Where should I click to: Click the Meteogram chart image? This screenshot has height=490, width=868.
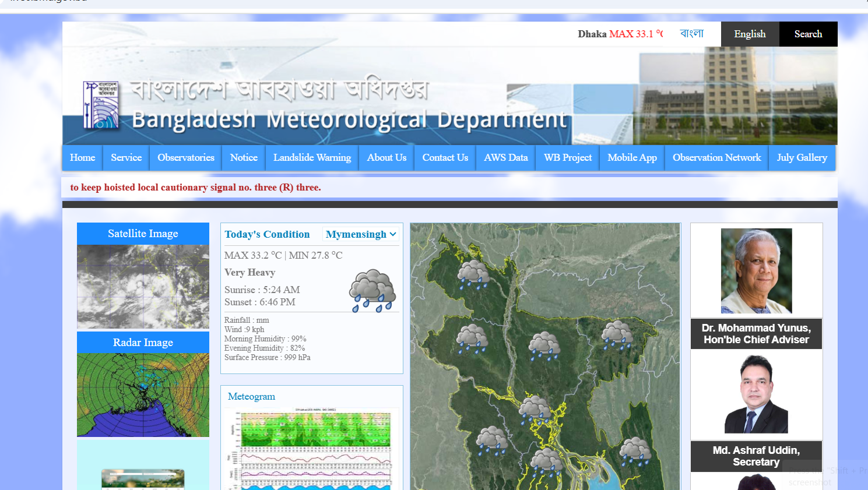[312, 449]
